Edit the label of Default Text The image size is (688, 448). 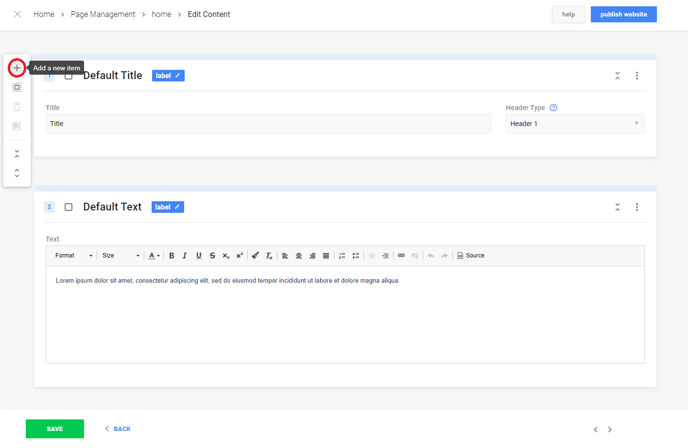[x=168, y=207]
